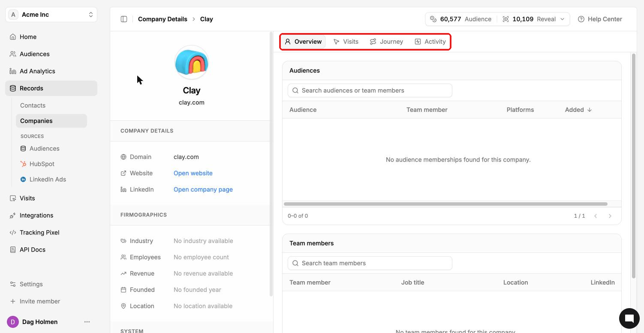Open the Audiences source under Sources
The image size is (644, 333).
pos(51,149)
